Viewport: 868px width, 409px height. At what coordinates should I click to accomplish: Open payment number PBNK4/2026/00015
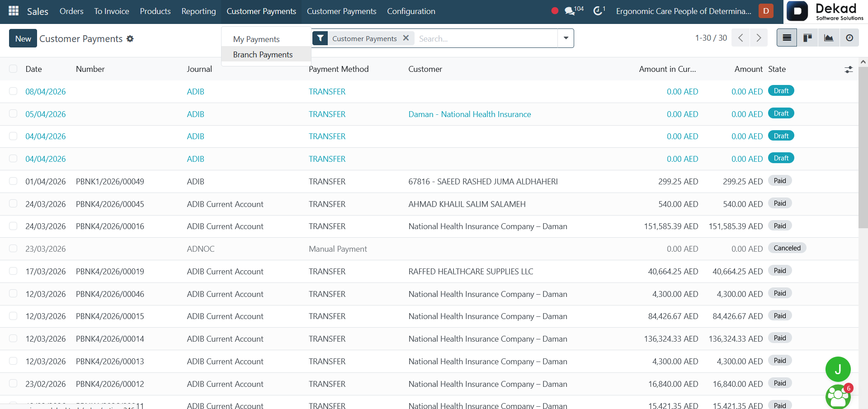(x=110, y=316)
